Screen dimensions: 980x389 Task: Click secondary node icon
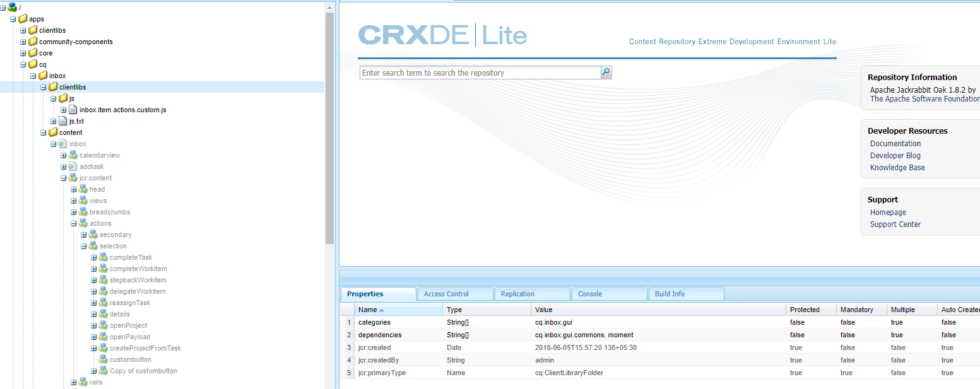(93, 235)
